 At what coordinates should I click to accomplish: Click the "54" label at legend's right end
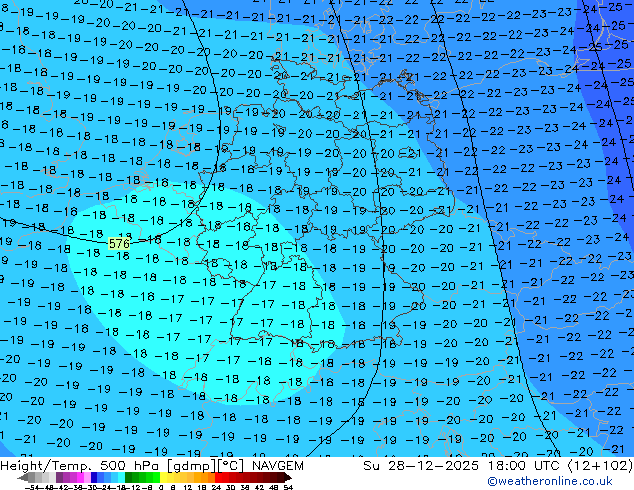tap(288, 487)
